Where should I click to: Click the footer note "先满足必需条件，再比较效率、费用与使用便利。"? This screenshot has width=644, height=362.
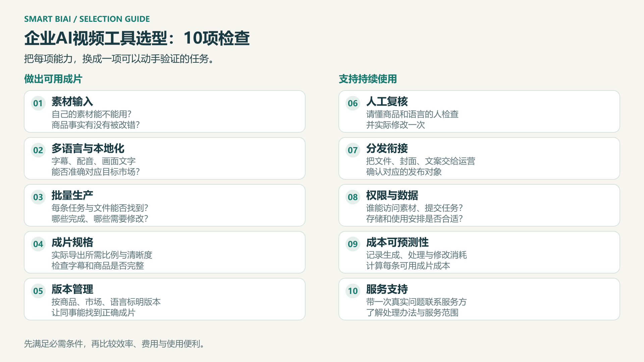click(x=115, y=344)
